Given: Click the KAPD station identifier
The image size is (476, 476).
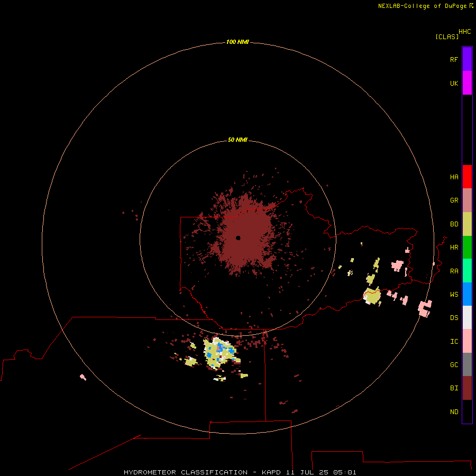Looking at the screenshot, I should pos(271,472).
